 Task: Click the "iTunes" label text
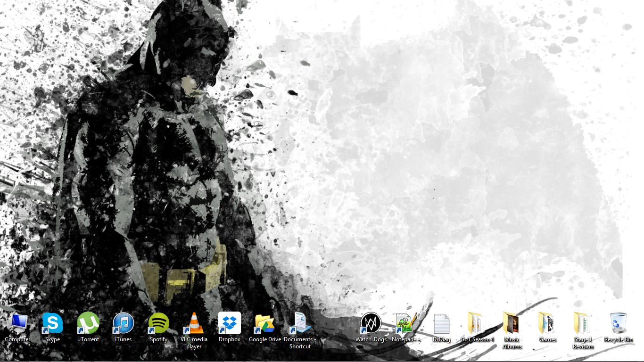[x=123, y=339]
